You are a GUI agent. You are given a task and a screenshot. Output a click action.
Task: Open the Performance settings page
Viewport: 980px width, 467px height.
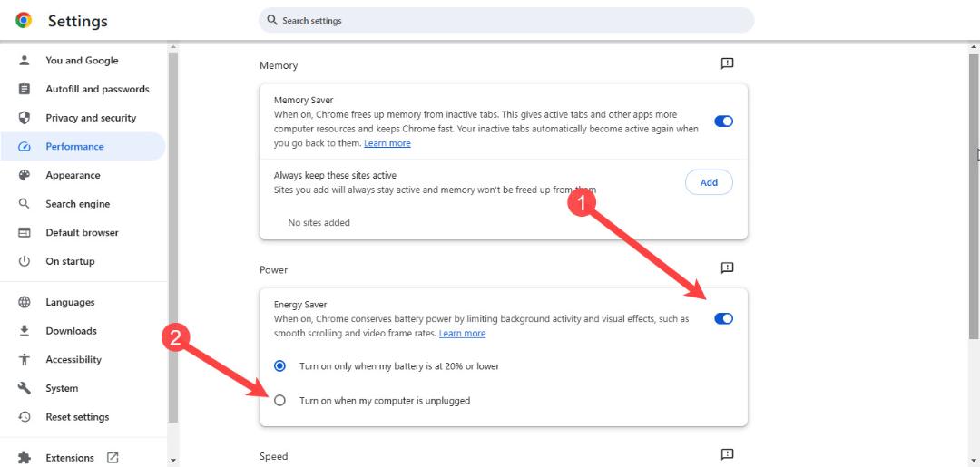click(82, 147)
